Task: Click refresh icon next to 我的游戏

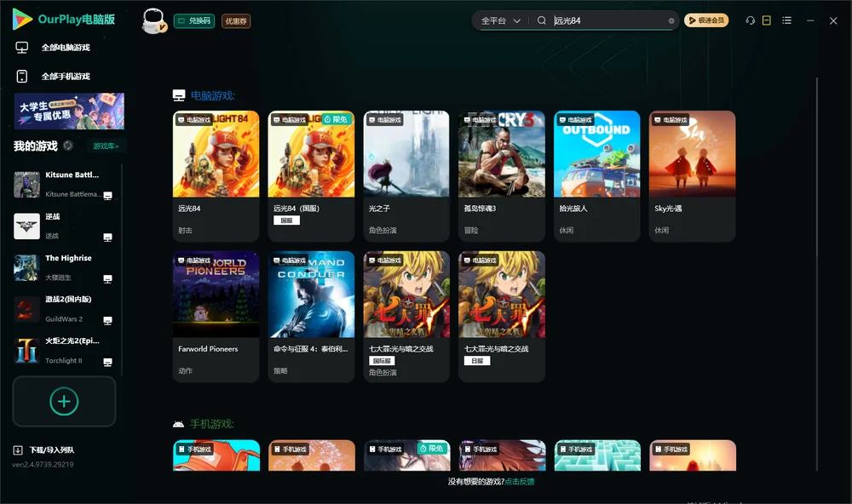Action: click(68, 146)
